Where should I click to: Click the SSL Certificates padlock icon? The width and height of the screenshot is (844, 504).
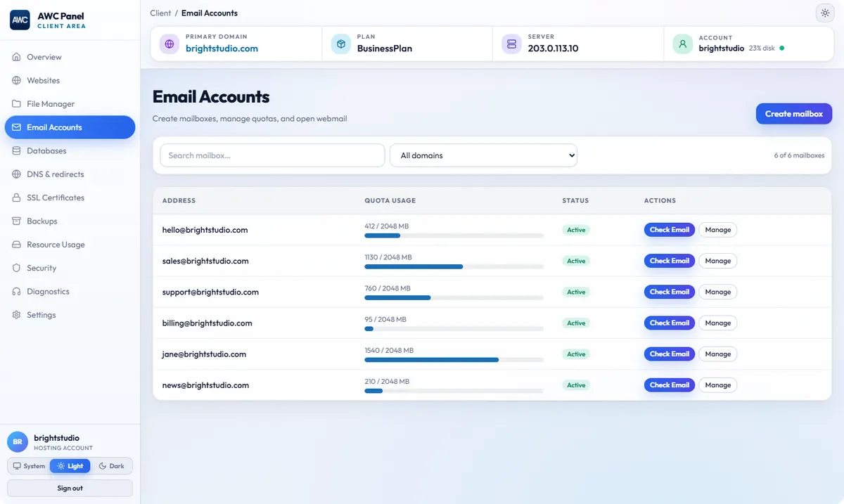17,198
